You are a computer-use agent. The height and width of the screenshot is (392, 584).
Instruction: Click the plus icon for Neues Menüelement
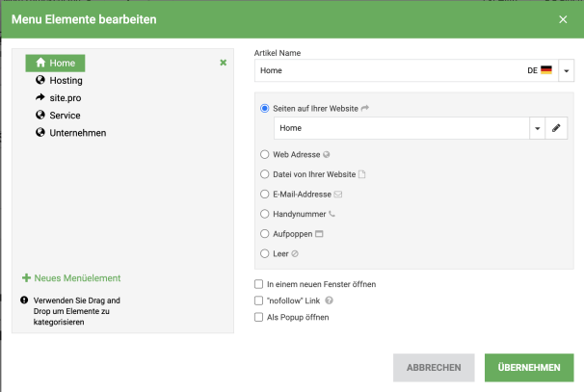pos(26,277)
